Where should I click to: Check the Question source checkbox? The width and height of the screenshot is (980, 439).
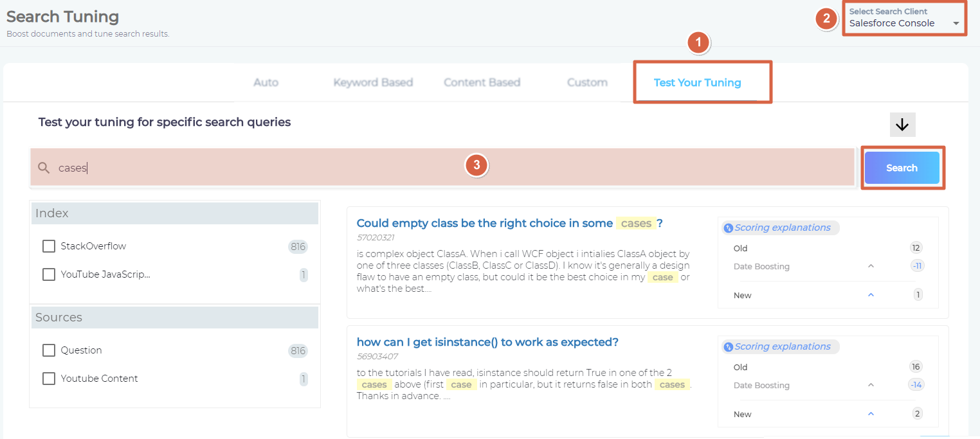click(49, 350)
